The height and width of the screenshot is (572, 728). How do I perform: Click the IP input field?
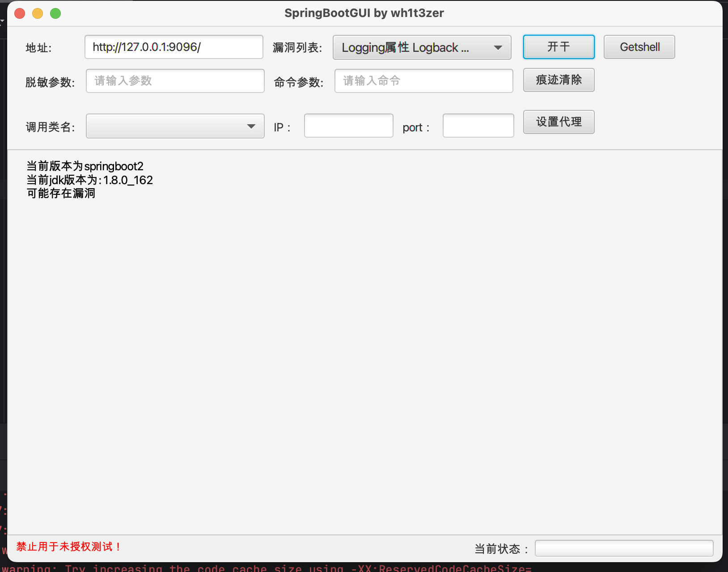pos(349,126)
